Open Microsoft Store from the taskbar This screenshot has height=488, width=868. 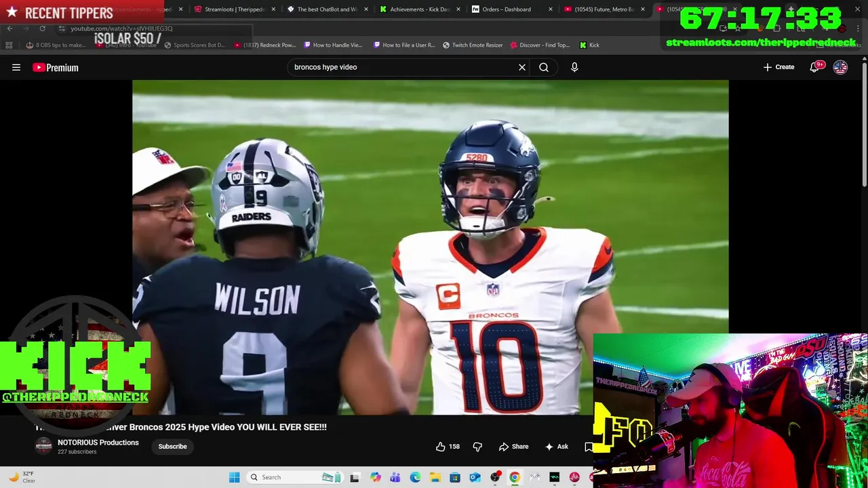pos(455,477)
